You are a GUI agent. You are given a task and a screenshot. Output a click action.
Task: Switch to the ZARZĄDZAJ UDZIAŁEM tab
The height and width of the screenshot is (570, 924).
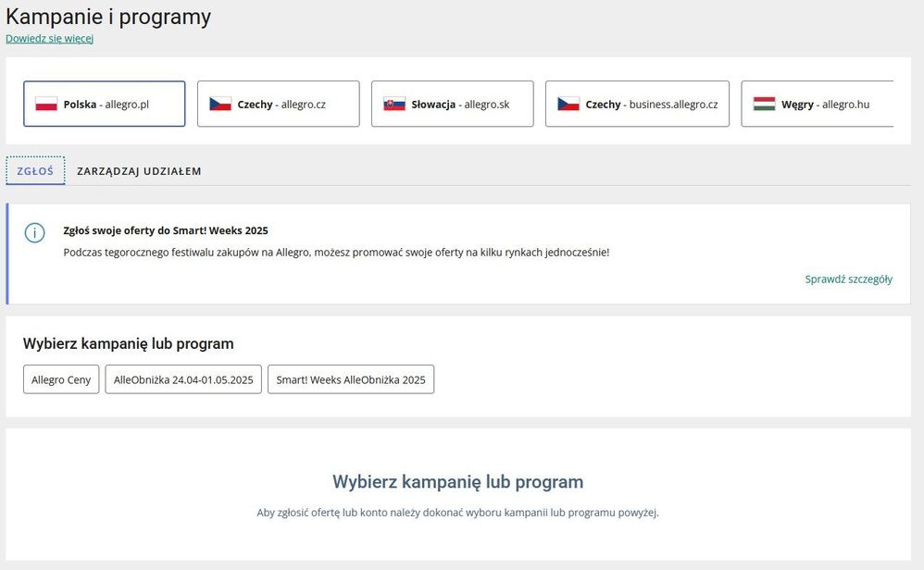click(x=139, y=171)
